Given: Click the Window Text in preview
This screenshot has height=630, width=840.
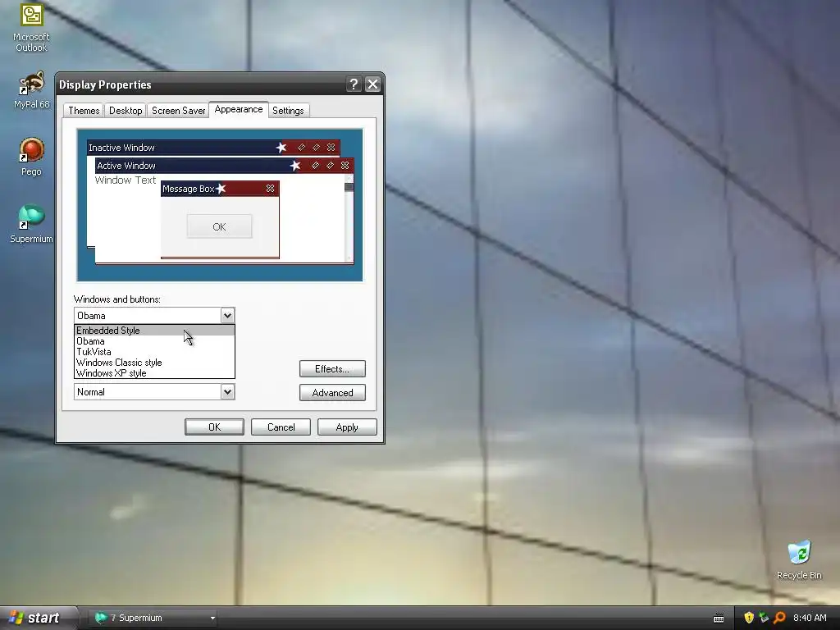Looking at the screenshot, I should tap(126, 180).
